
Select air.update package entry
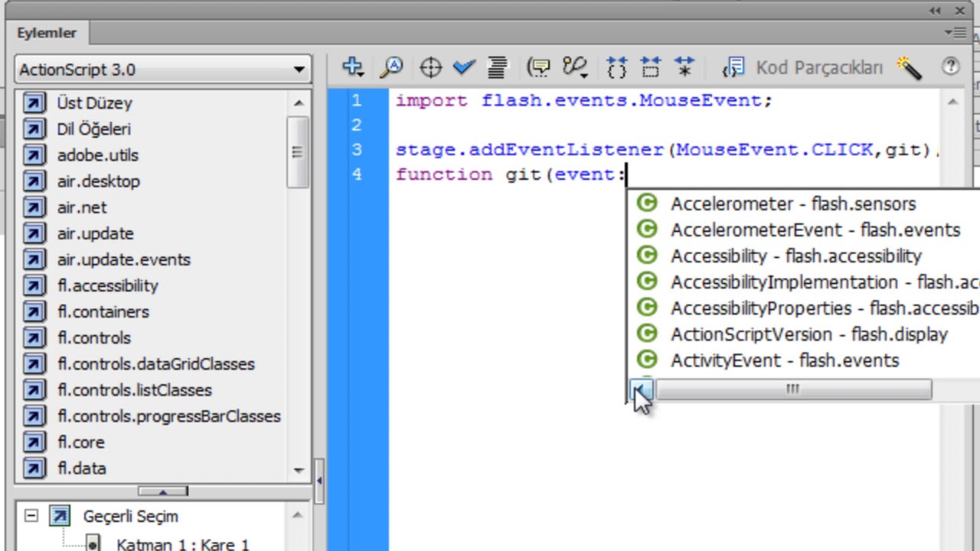pos(95,233)
